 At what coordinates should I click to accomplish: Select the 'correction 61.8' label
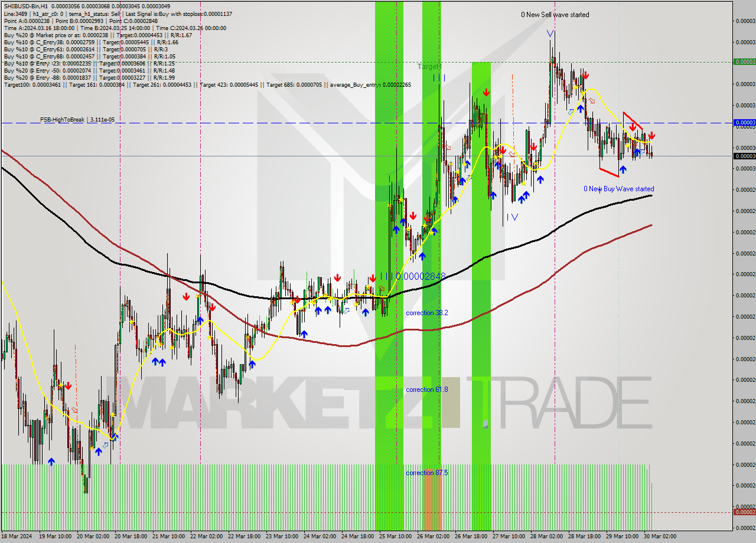click(x=426, y=390)
